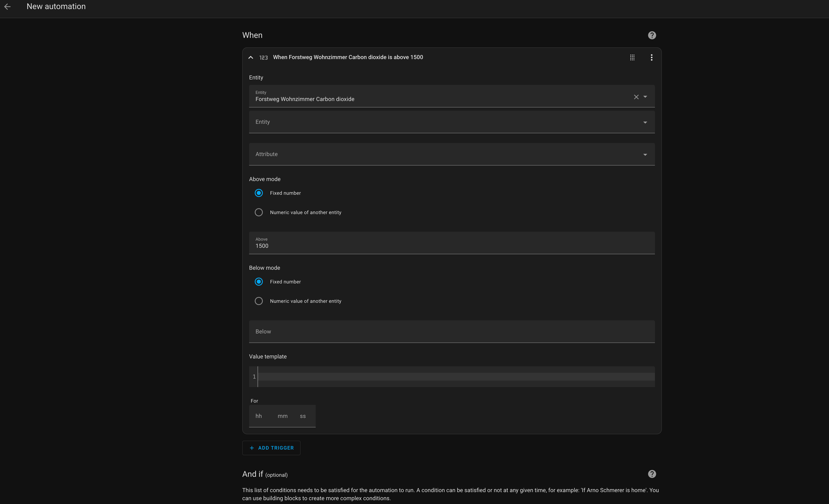
Task: Choose Numeric value of another entity for Below mode
Action: (x=259, y=301)
